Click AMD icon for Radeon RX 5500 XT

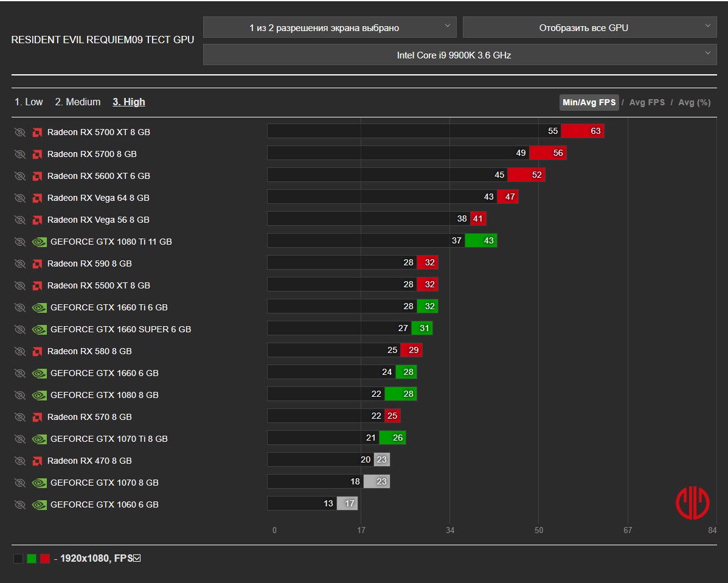click(37, 285)
